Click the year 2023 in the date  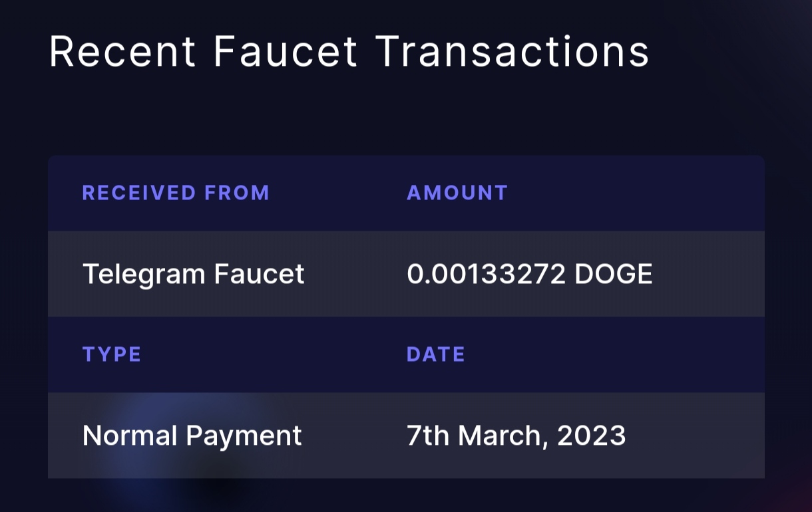point(592,436)
